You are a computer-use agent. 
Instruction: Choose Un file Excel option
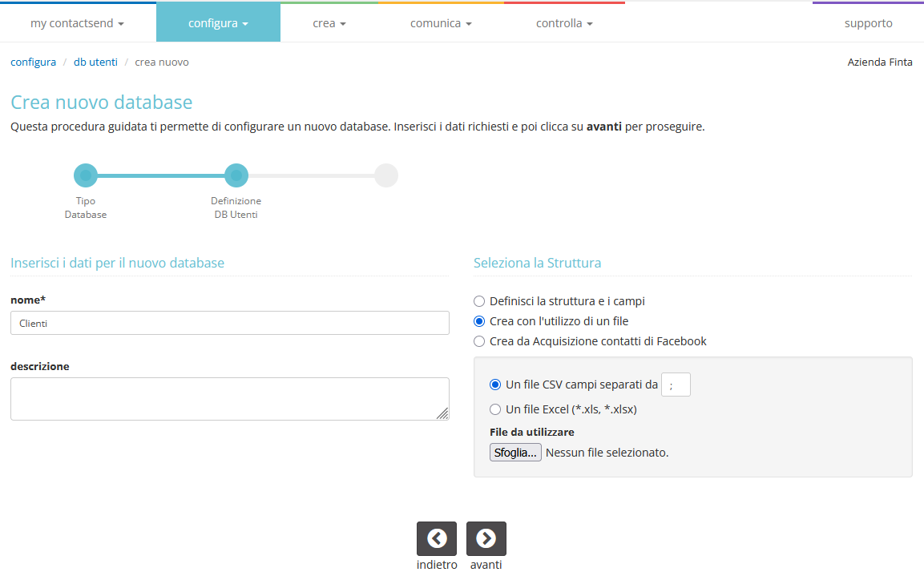tap(495, 409)
